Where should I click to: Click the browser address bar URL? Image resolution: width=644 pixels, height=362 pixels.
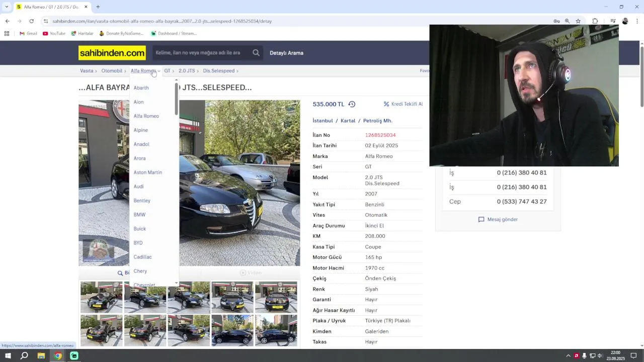[162, 21]
